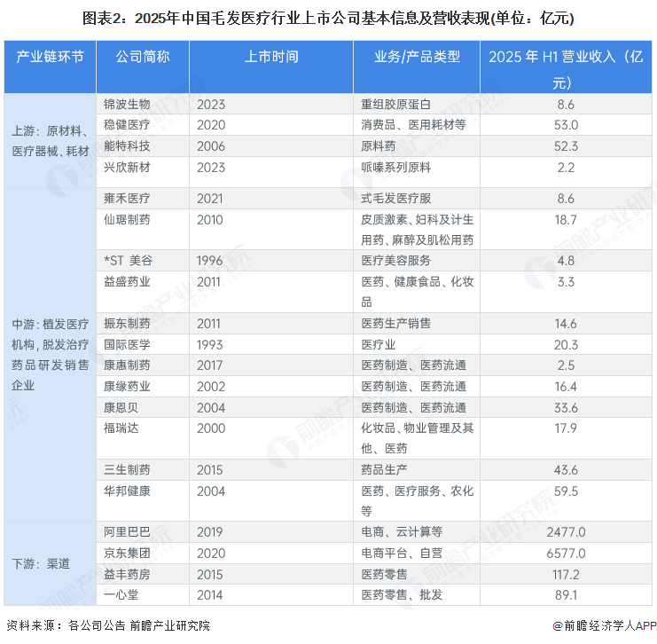
Task: Click business type 医疗美容服务
Action: tap(396, 261)
